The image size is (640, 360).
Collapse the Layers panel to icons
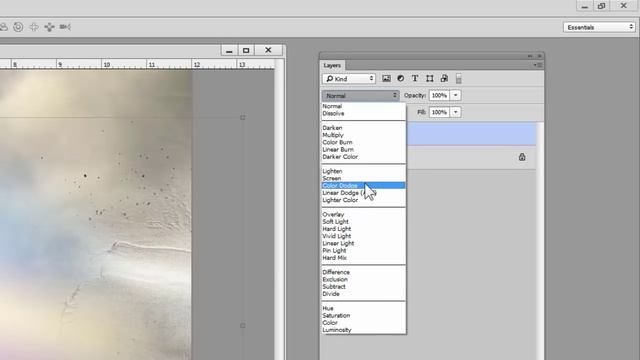pyautogui.click(x=530, y=56)
